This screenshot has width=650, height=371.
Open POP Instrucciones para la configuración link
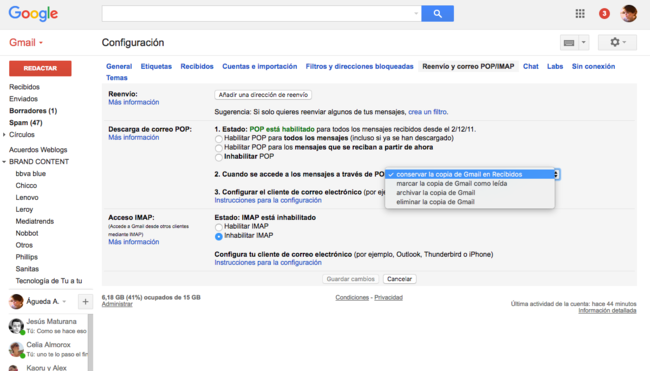click(x=268, y=200)
